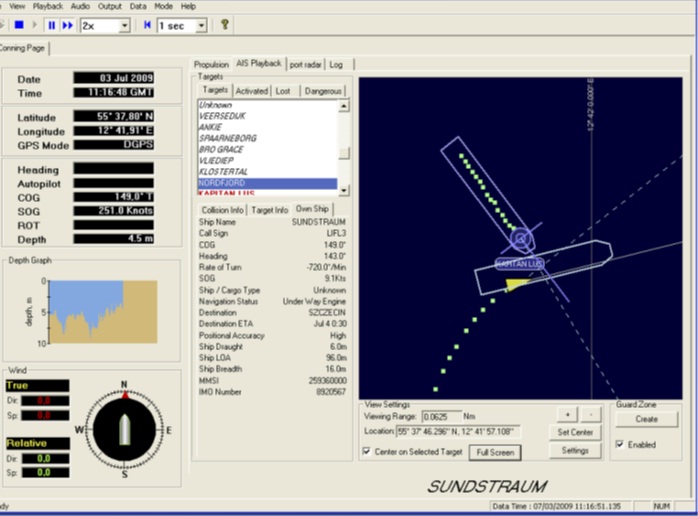
Task: Toggle the Guard Zone Enabled checkbox
Action: point(621,444)
